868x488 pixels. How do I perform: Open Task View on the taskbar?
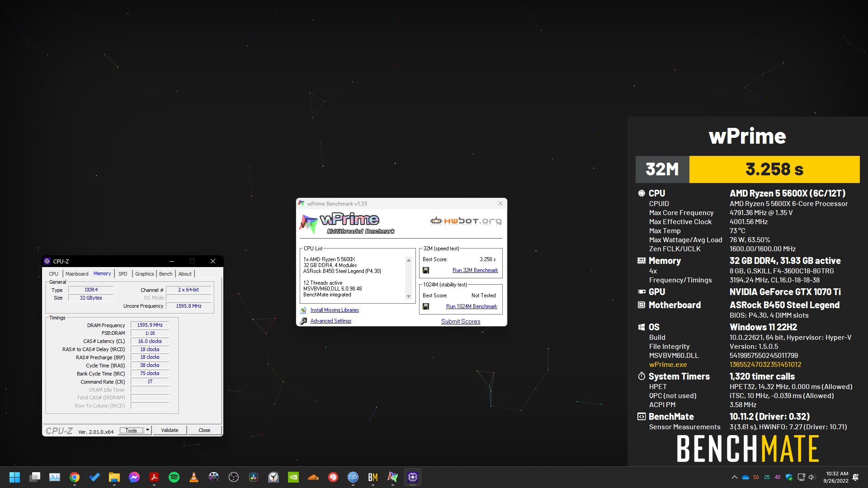pyautogui.click(x=35, y=477)
